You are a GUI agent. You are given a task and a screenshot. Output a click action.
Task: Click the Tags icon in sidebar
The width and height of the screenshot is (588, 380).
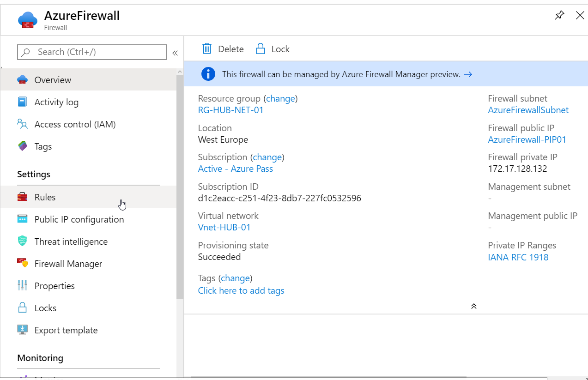[x=23, y=146]
